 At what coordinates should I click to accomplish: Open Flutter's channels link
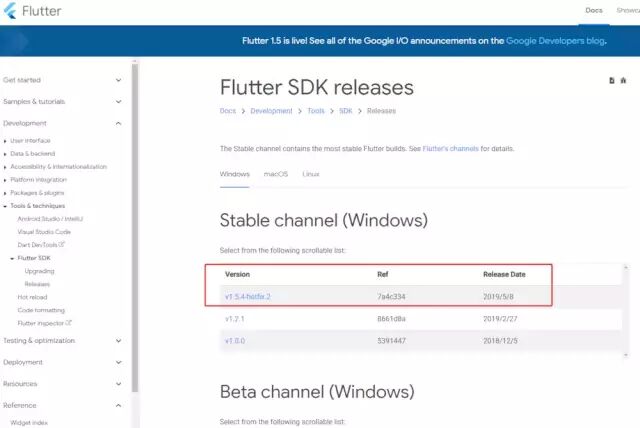451,149
